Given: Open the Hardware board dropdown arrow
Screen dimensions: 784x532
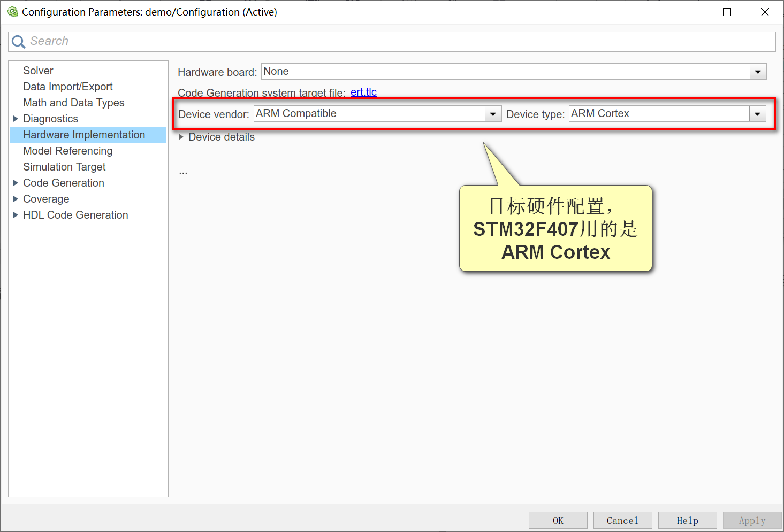Looking at the screenshot, I should click(x=758, y=72).
